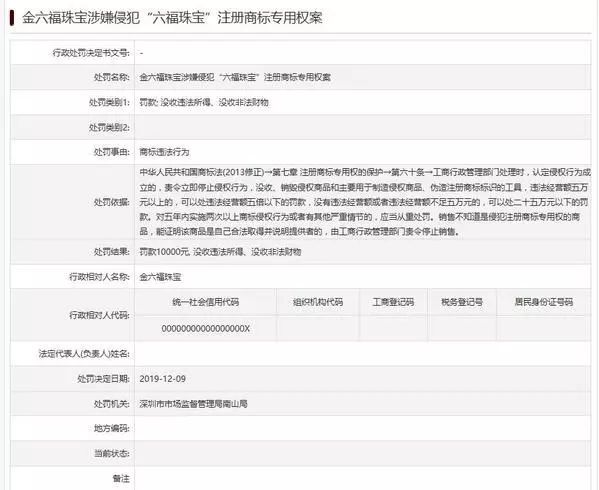Click the 处罚名称 row label

coord(112,78)
